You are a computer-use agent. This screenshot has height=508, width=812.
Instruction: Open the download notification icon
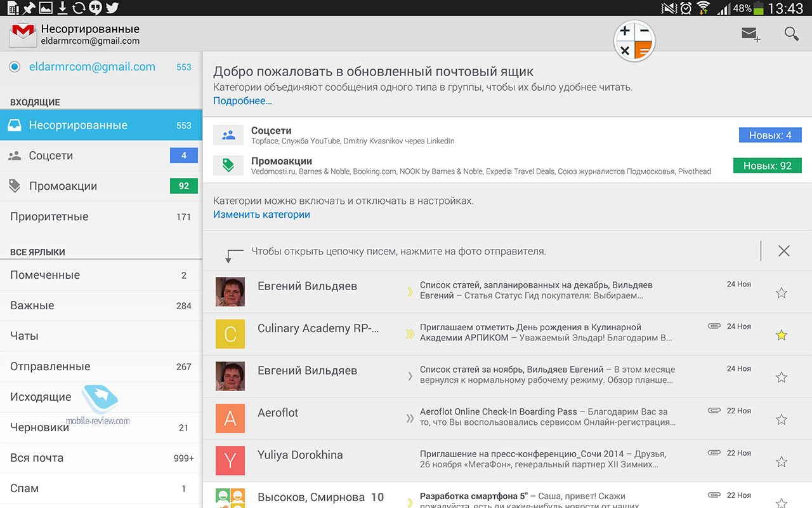[x=62, y=8]
